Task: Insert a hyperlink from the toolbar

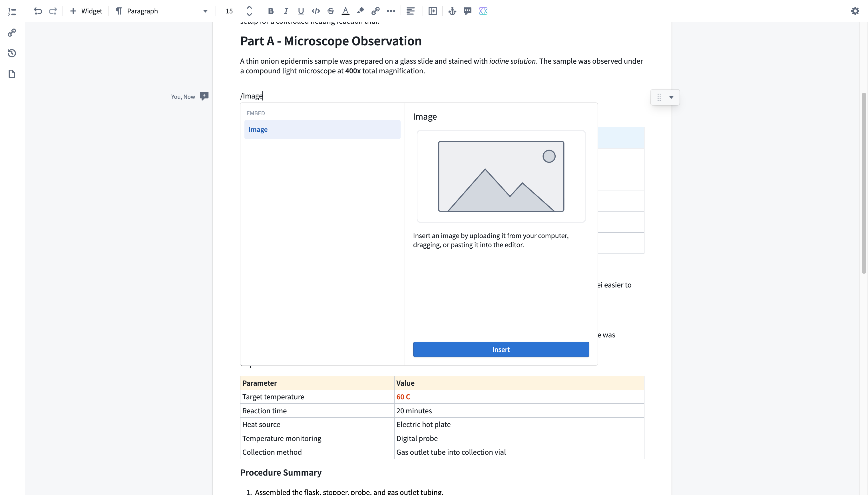Action: coord(375,11)
